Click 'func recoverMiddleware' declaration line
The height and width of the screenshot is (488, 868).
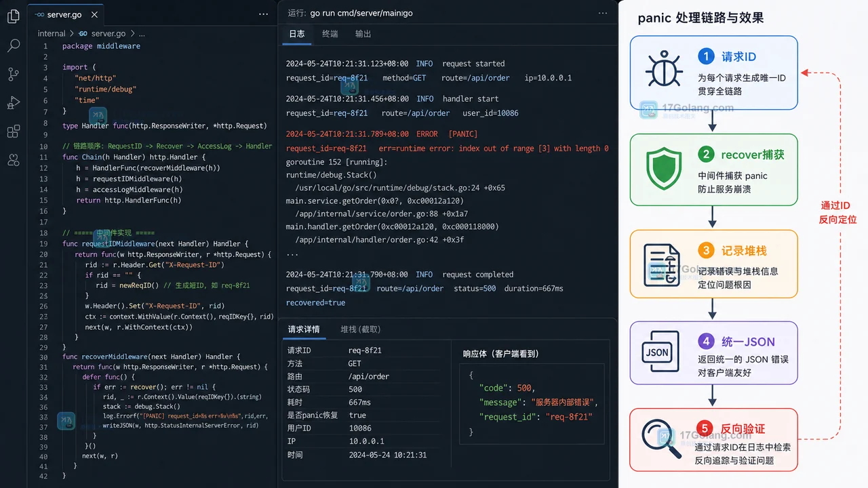click(151, 357)
